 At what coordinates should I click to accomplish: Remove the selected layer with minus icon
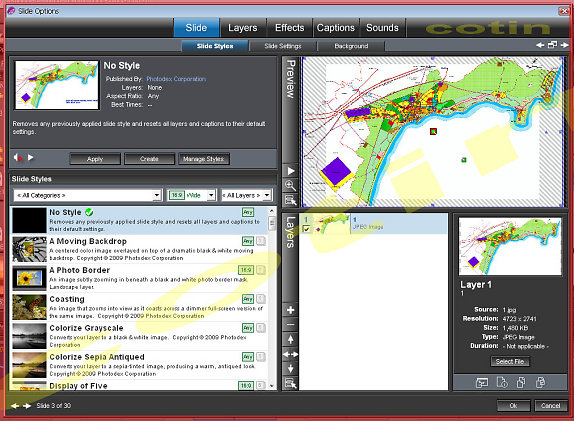pos(291,325)
